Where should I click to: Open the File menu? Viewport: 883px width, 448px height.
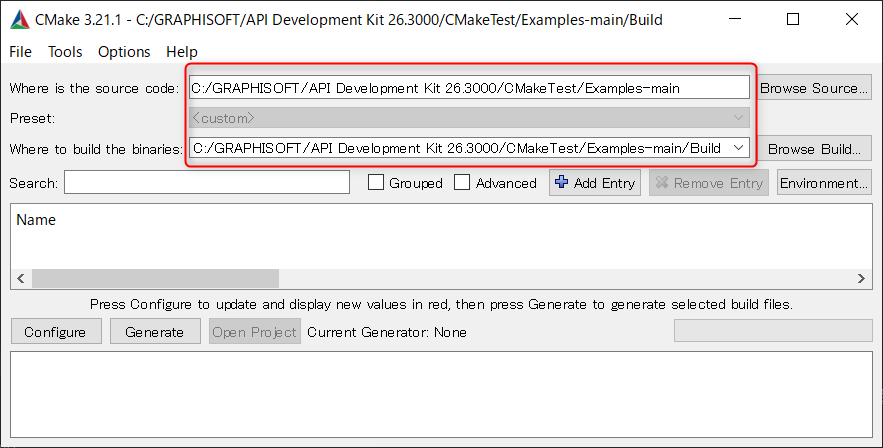pyautogui.click(x=20, y=52)
